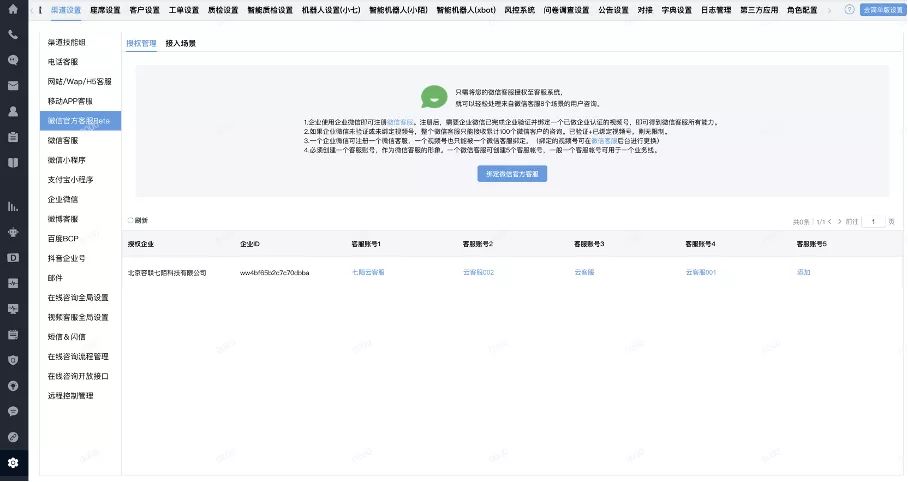
Task: Open the round badge icon below shield
Action: (x=13, y=386)
